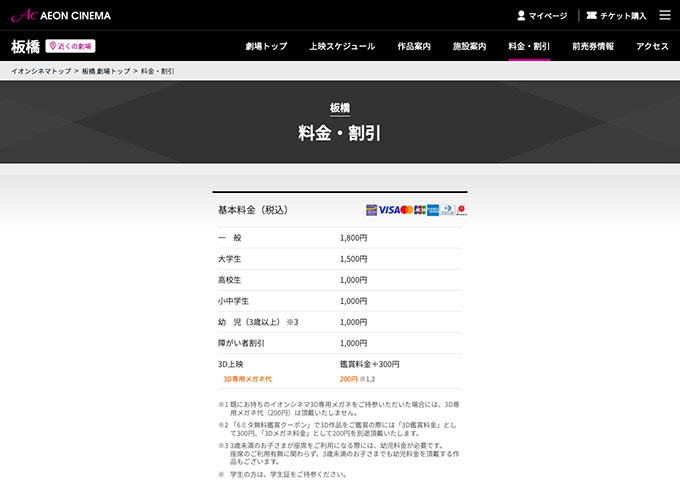The width and height of the screenshot is (680, 480).
Task: Click the 料金・割引 breadcrumb text
Action: coord(157,71)
